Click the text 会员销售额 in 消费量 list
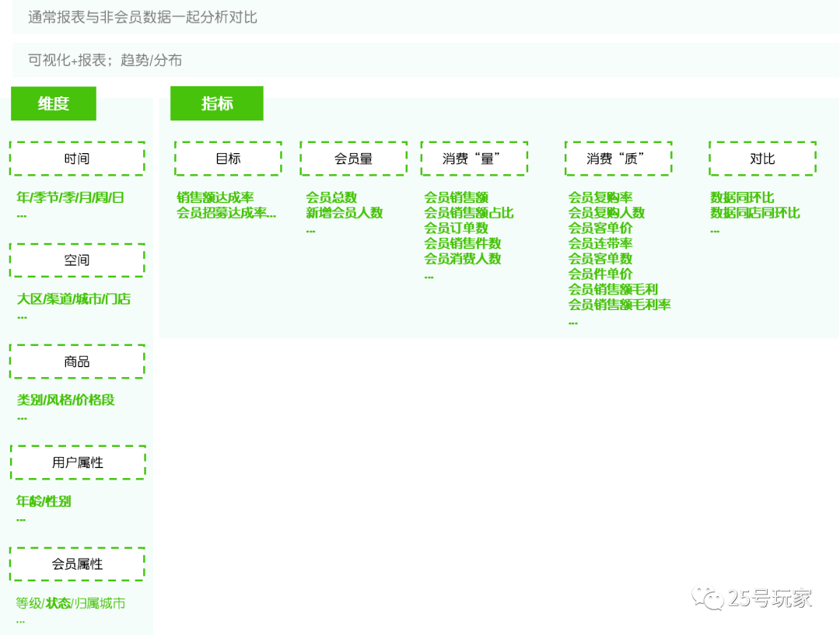 (x=457, y=197)
